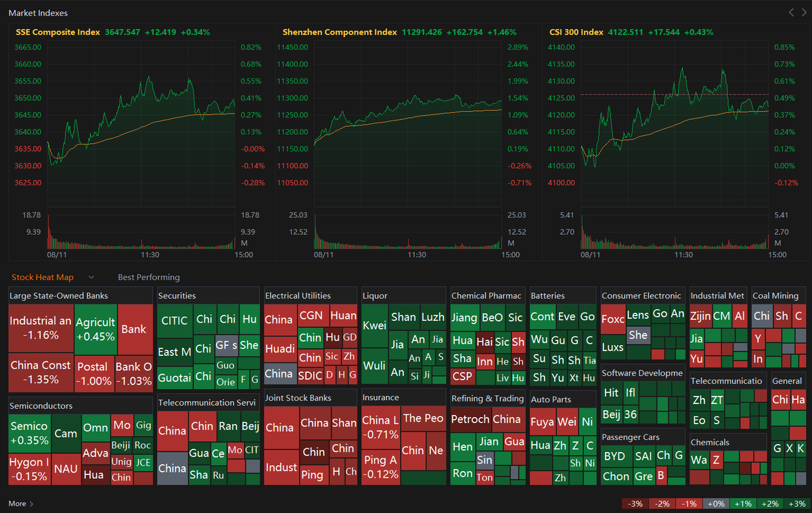Select the 'Cam' tile in Semiconductors
Image resolution: width=812 pixels, height=513 pixels.
tap(66, 433)
